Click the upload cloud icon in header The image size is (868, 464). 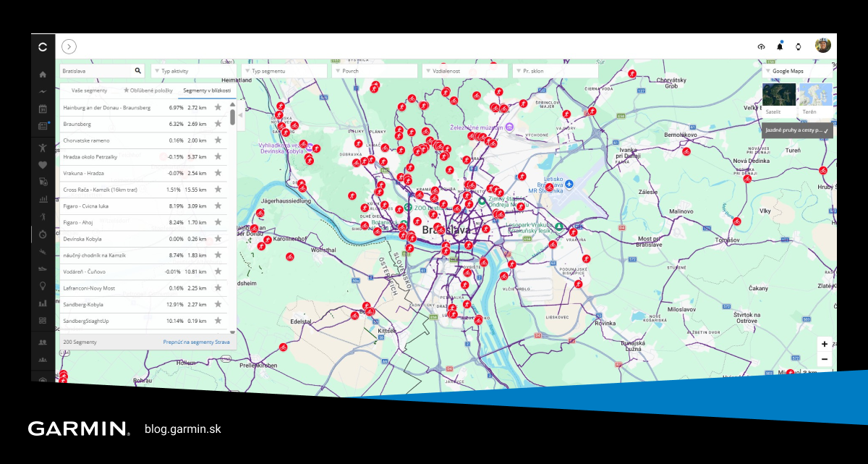click(761, 46)
